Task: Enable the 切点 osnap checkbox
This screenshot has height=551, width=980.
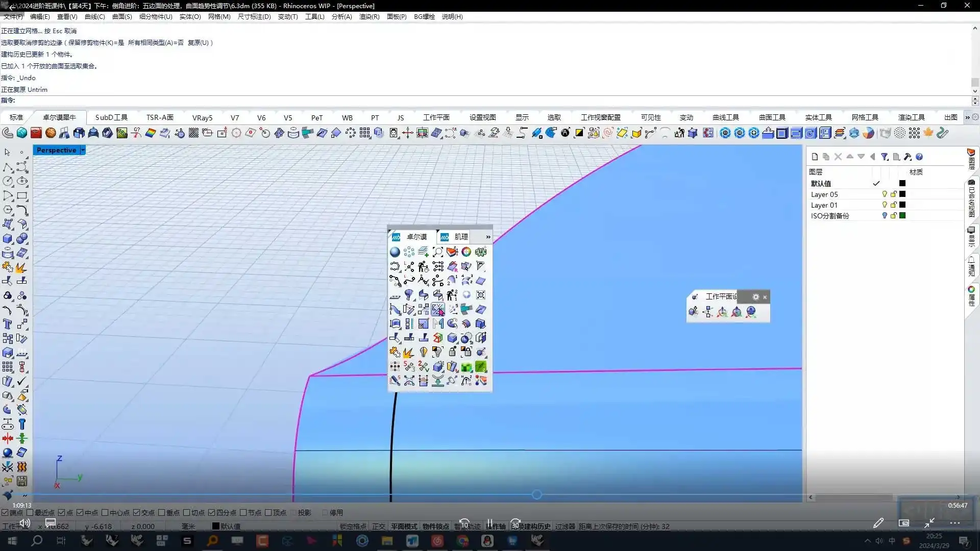Action: 187,513
